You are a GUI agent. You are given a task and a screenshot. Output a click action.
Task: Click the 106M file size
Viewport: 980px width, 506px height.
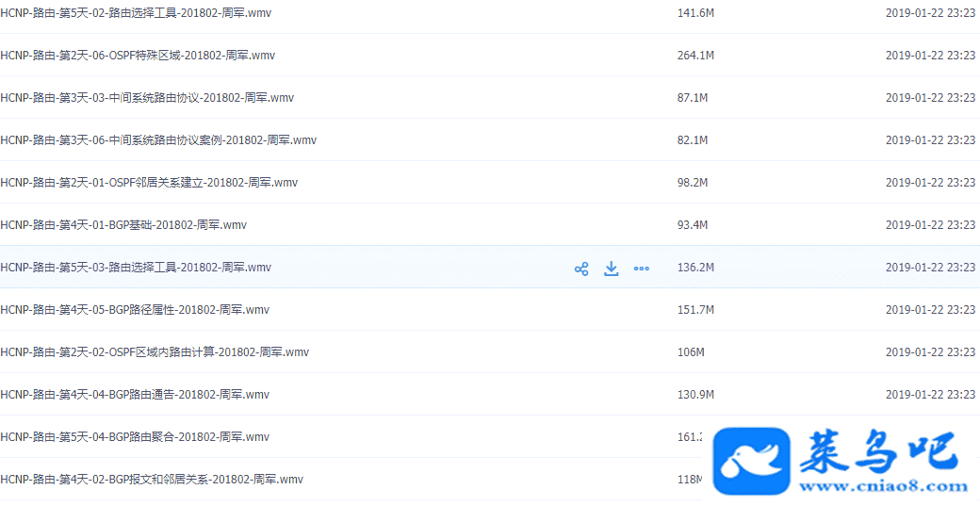click(x=692, y=352)
